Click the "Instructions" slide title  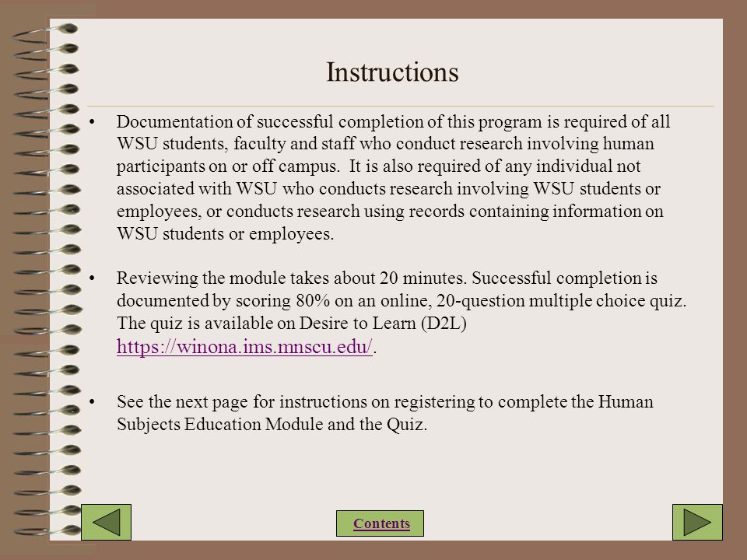point(392,72)
